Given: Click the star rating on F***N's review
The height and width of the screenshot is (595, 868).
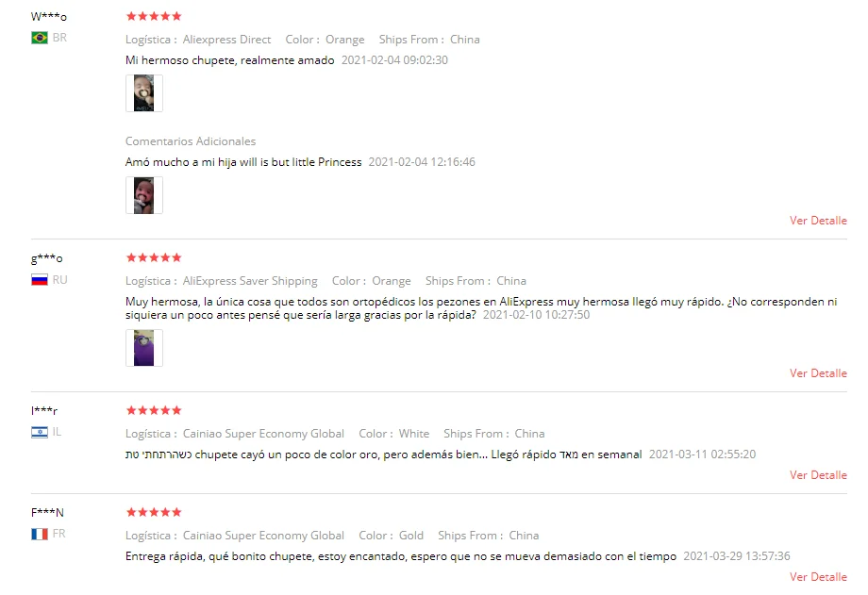Looking at the screenshot, I should (x=154, y=512).
